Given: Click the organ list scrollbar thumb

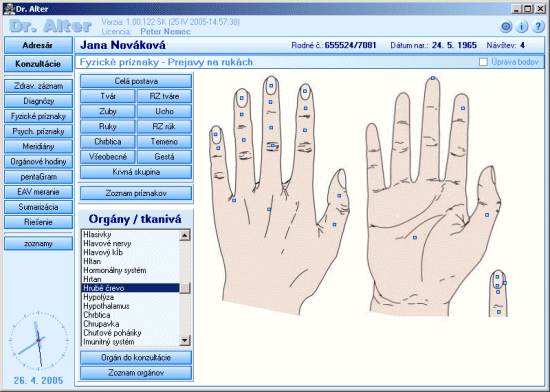Looking at the screenshot, I should (185, 288).
